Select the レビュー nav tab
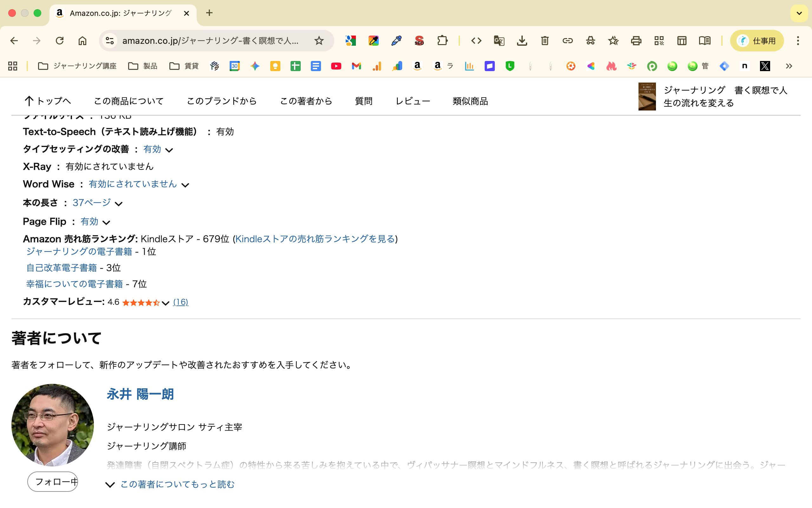The height and width of the screenshot is (508, 812). pyautogui.click(x=413, y=101)
